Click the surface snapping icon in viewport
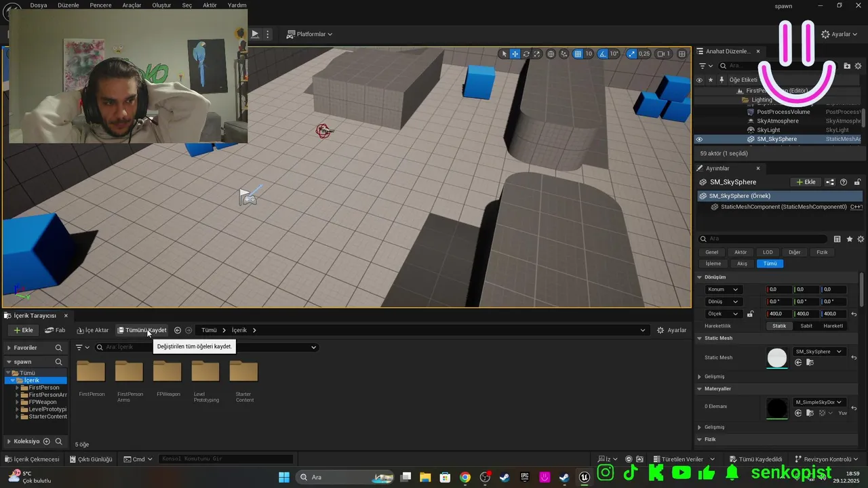The image size is (868, 488). (x=564, y=54)
